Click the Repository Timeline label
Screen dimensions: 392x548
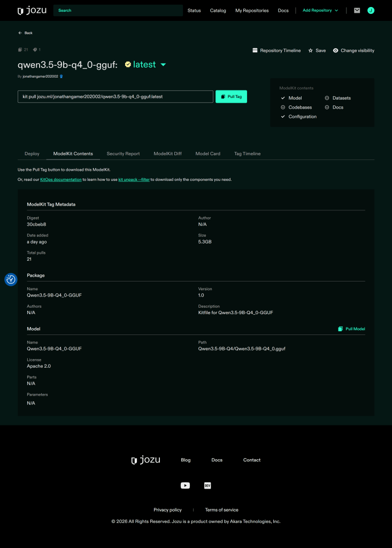(x=280, y=50)
